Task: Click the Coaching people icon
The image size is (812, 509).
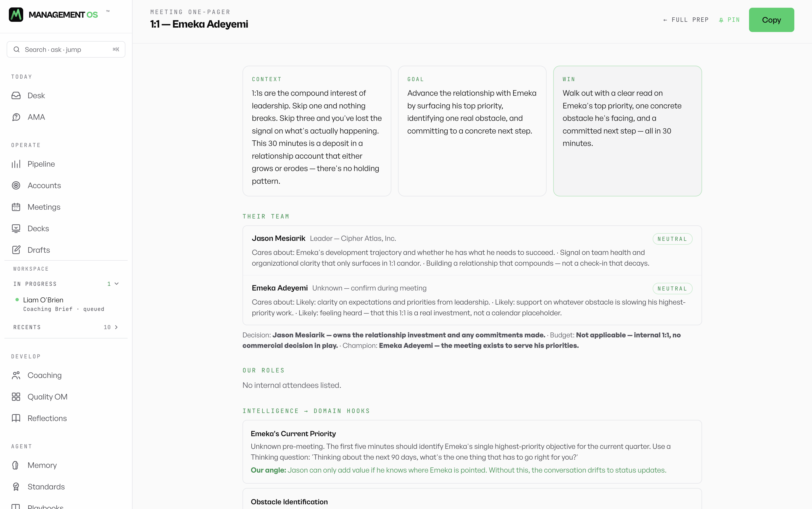Action: pos(16,375)
